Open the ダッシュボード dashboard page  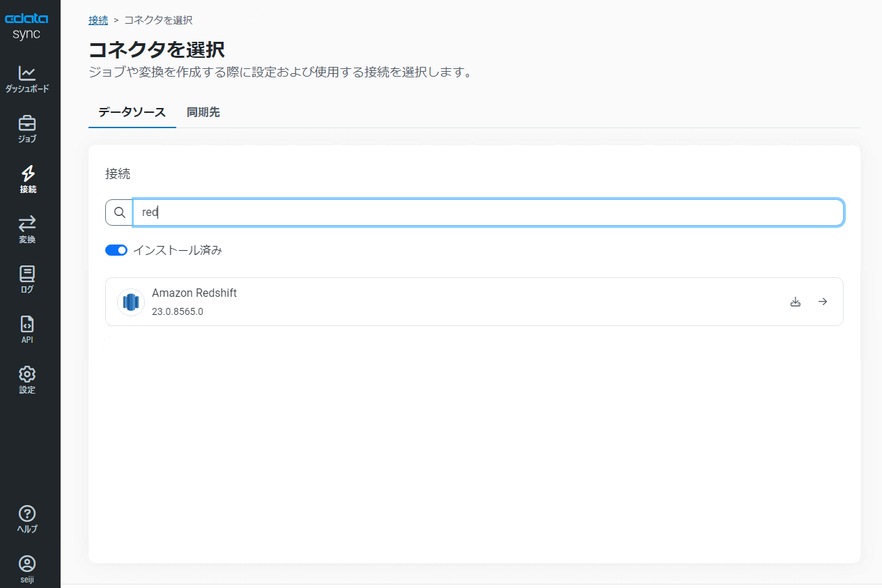tap(27, 79)
